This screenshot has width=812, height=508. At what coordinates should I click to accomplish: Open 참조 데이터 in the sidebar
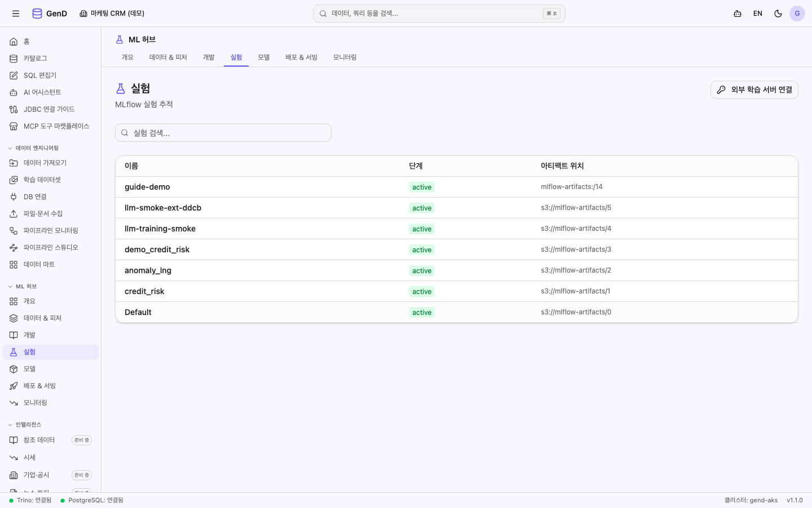tap(51, 440)
